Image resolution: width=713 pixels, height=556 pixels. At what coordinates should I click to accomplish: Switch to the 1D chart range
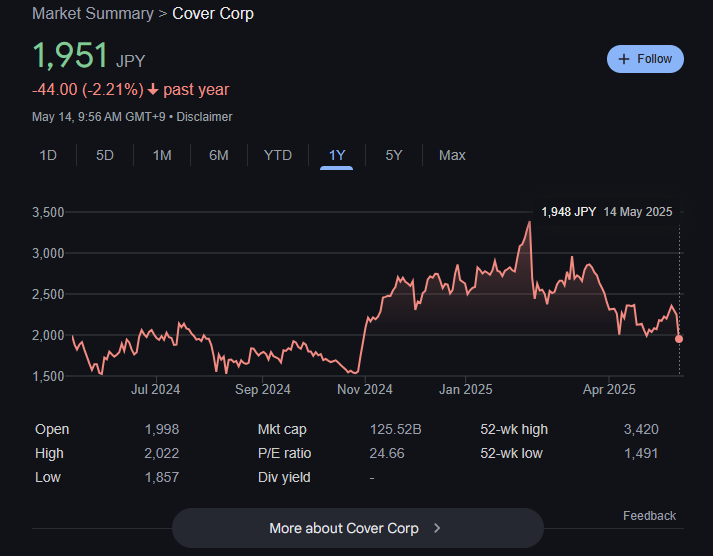48,155
